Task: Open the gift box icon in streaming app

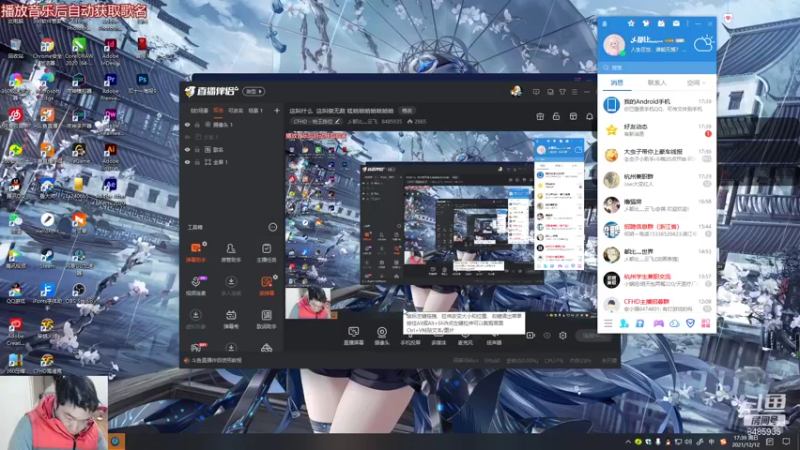Action: [540, 116]
